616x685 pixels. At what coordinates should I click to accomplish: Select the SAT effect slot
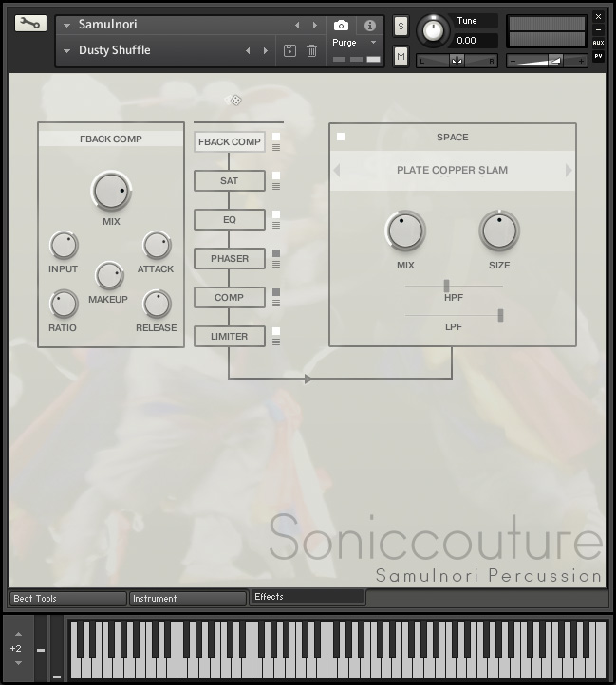[230, 181]
